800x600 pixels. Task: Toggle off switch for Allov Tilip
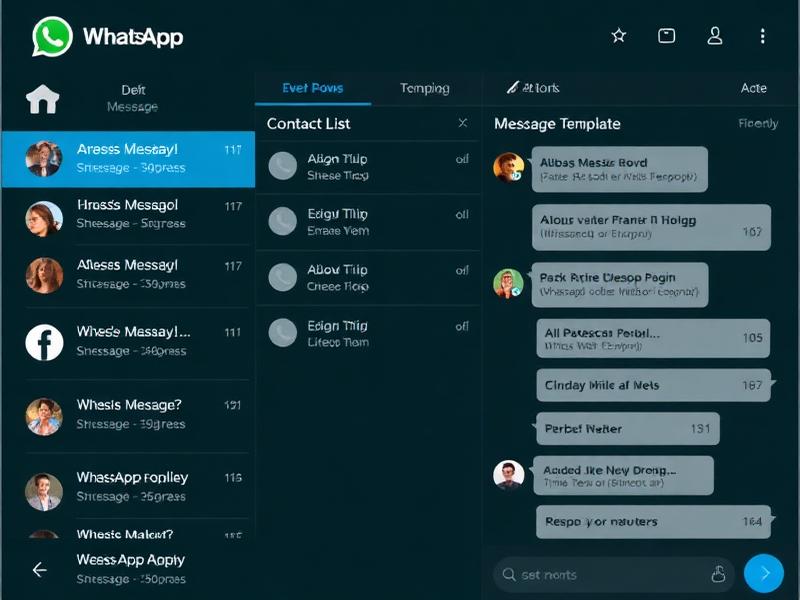pyautogui.click(x=462, y=270)
